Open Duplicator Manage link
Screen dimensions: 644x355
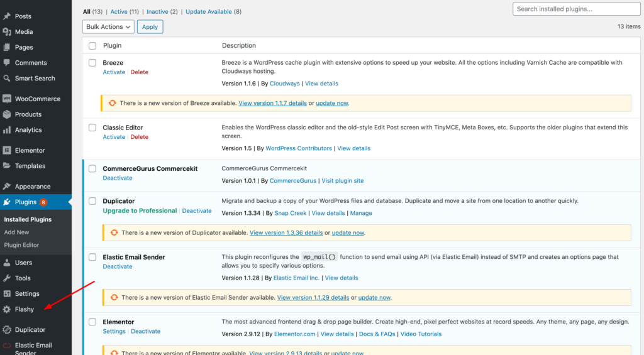coord(361,214)
